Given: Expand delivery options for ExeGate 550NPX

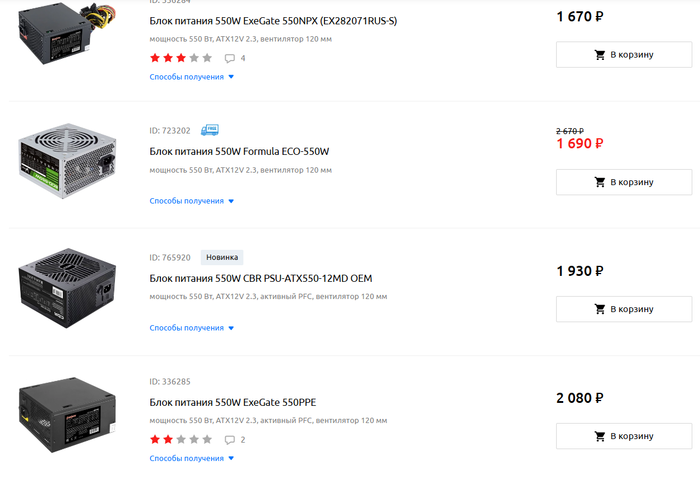Looking at the screenshot, I should pyautogui.click(x=192, y=76).
